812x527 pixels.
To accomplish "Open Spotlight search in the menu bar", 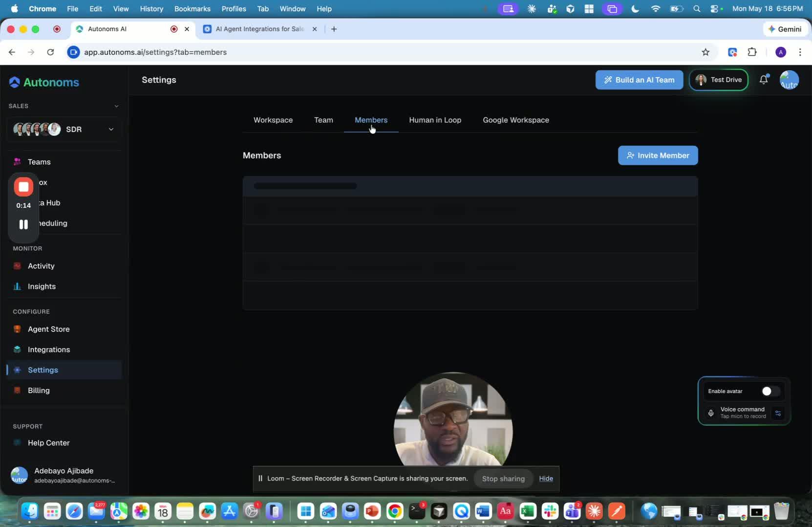I will pyautogui.click(x=697, y=9).
